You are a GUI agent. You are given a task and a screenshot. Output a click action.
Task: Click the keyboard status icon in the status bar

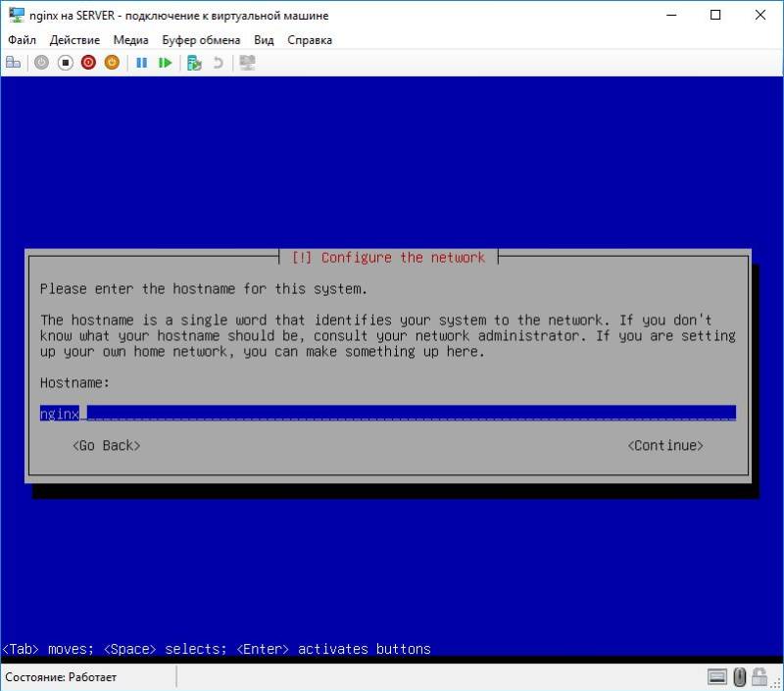(716, 676)
